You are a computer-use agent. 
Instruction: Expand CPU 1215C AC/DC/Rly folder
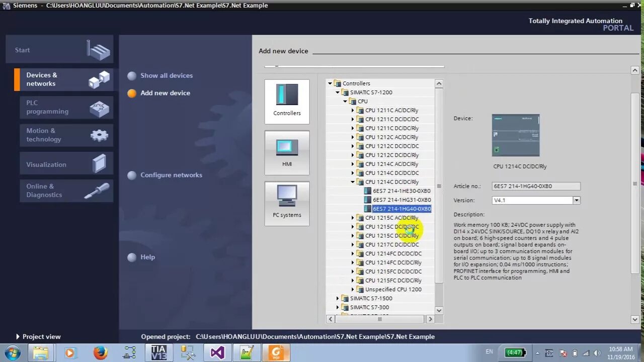pos(353,218)
